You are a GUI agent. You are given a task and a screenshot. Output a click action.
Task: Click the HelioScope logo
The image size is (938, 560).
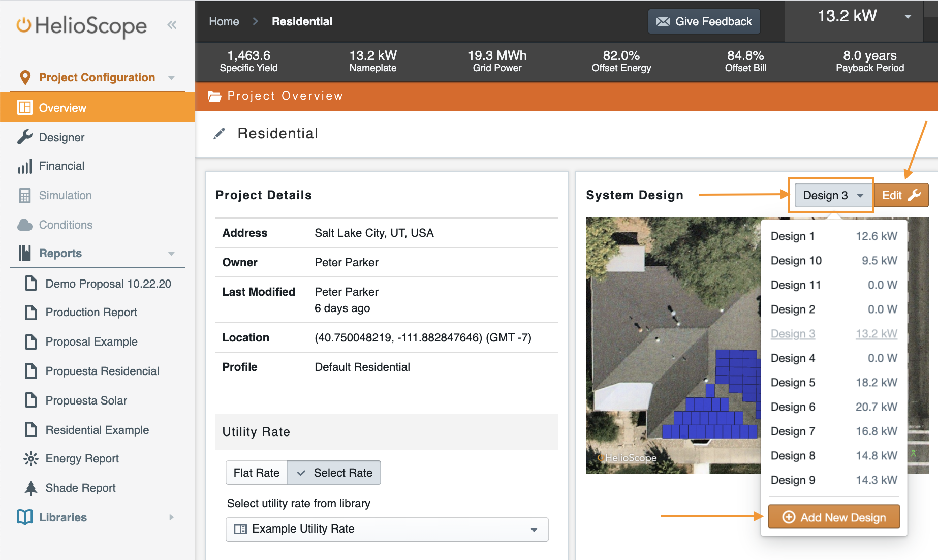[x=82, y=25]
